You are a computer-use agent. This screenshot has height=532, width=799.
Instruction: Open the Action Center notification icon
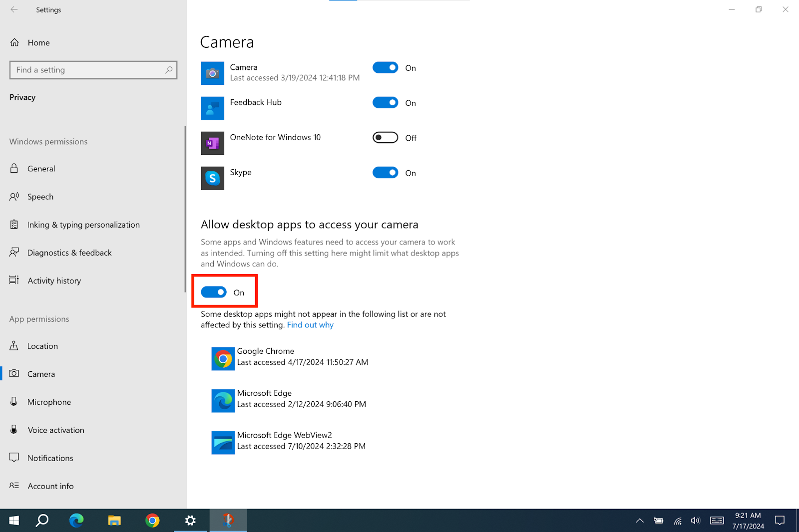(x=780, y=521)
